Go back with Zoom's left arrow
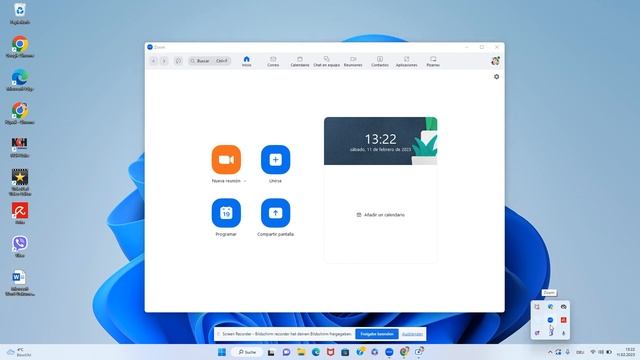 [x=154, y=61]
